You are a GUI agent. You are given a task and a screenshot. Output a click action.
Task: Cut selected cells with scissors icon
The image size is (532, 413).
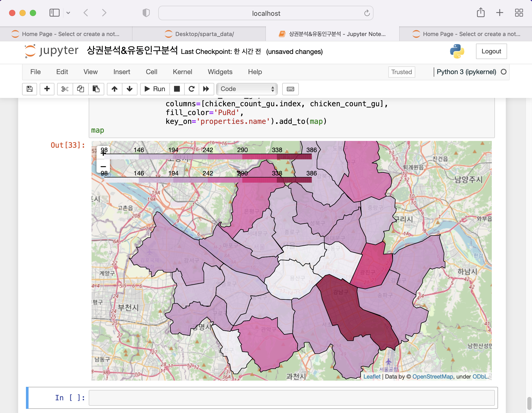(x=65, y=89)
